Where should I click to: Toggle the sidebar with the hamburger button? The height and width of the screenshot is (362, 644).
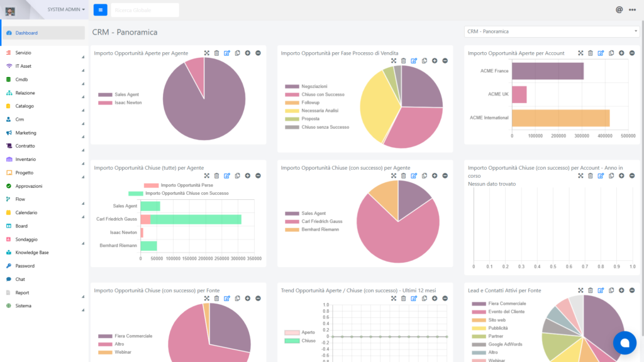pyautogui.click(x=100, y=10)
